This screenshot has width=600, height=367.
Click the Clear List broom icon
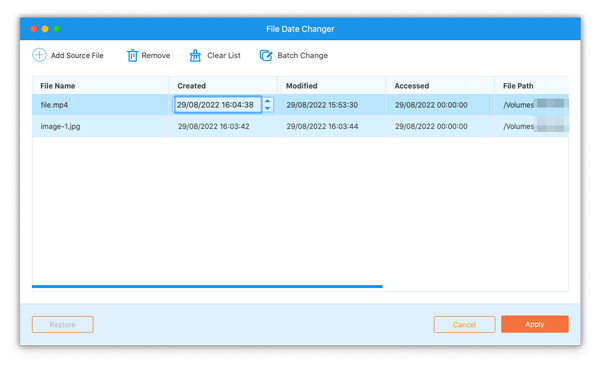195,55
